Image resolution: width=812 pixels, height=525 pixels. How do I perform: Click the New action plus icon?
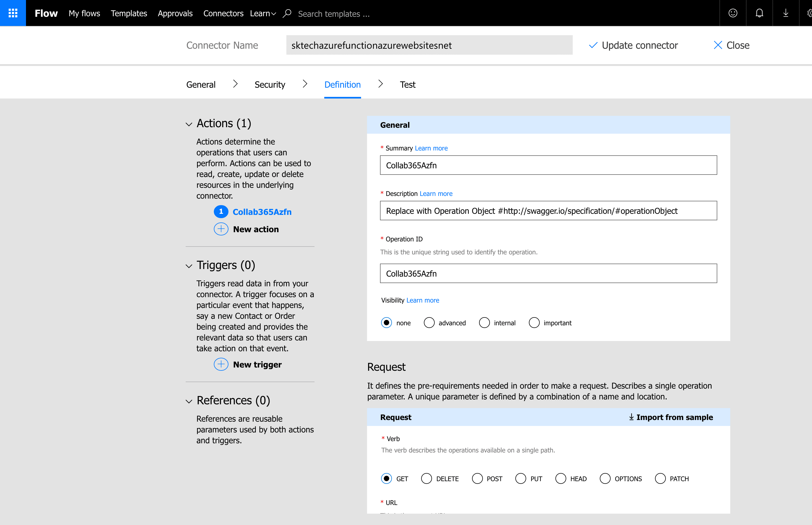[x=221, y=229]
